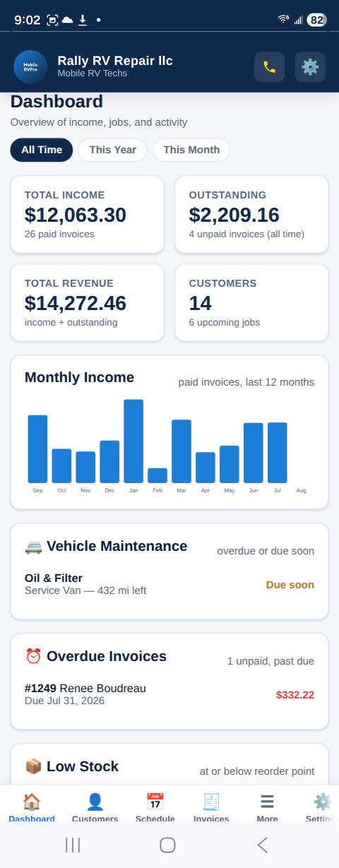Tap '1 unpaid, past due' text
Screen dimensions: 339x868
[270, 661]
